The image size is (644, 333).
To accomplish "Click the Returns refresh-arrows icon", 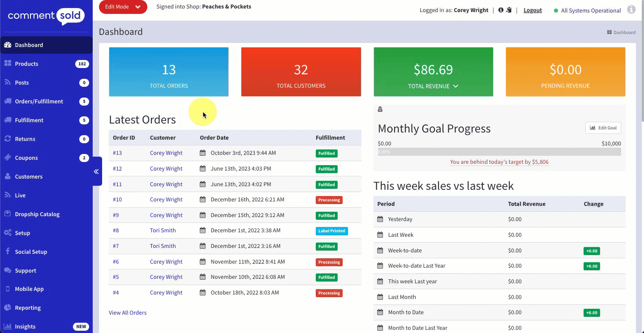I will 8,139.
